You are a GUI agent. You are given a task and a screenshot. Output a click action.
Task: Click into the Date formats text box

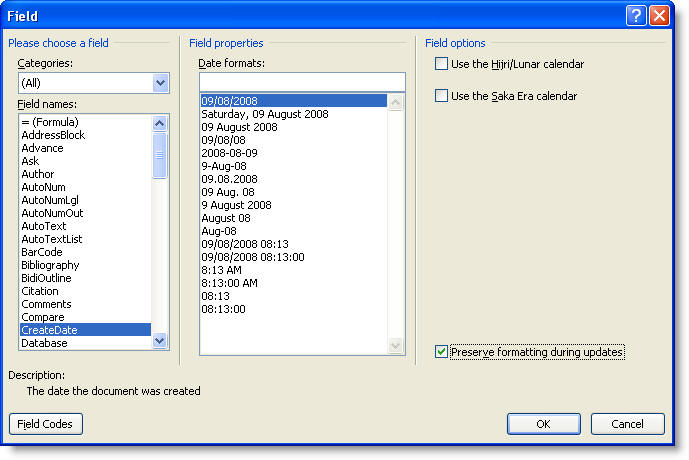click(x=302, y=82)
